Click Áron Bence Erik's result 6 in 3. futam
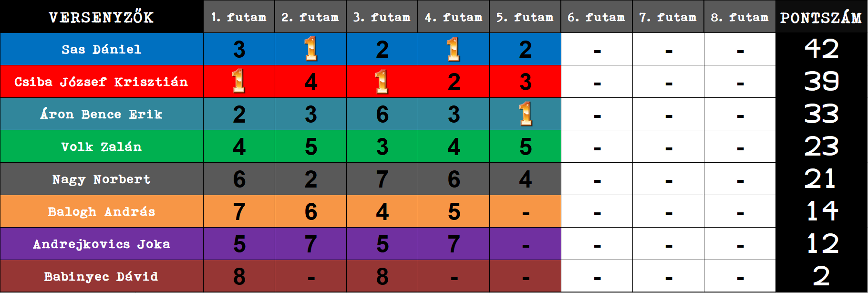 click(x=382, y=114)
